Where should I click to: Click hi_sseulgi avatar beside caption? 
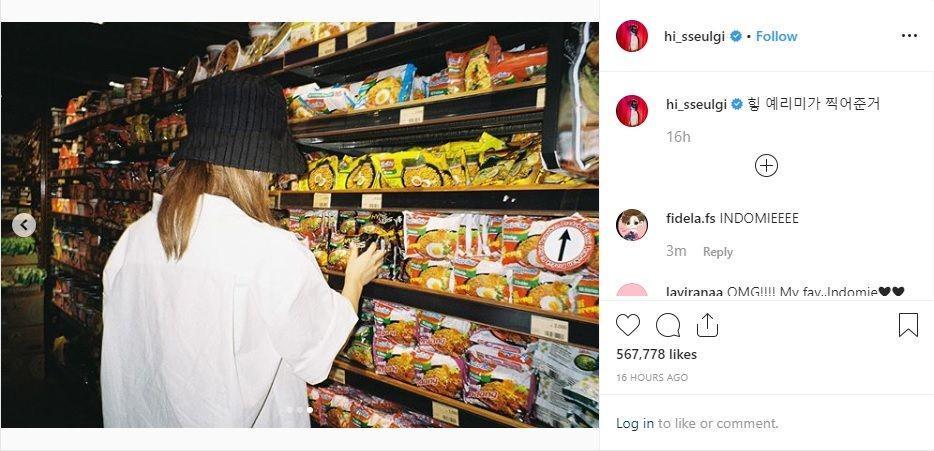632,111
